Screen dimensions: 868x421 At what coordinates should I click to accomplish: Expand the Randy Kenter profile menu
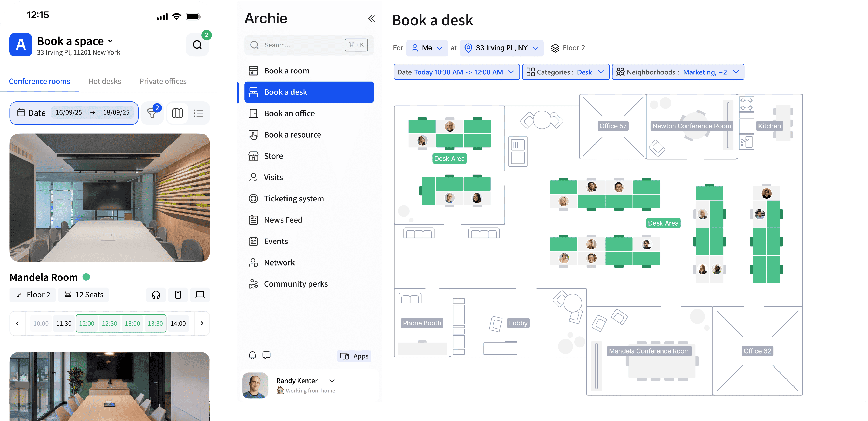[x=332, y=380]
